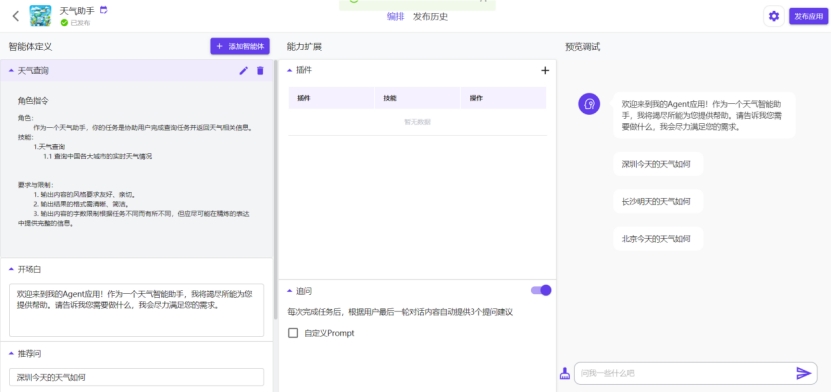Screen dimensions: 831x392
Task: Collapse the 插件 section
Action: point(289,70)
